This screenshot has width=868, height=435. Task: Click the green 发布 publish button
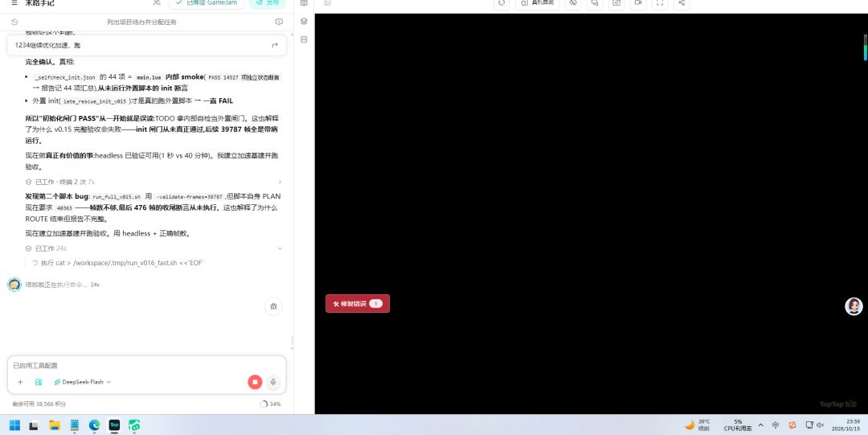coord(268,2)
